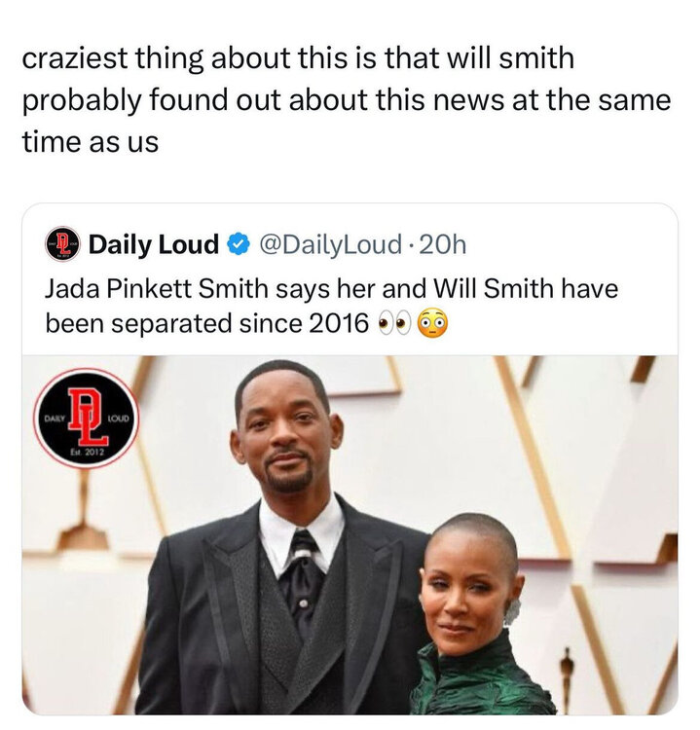This screenshot has height=730, width=700.
Task: Open the quoted tweet photo
Action: (350, 535)
